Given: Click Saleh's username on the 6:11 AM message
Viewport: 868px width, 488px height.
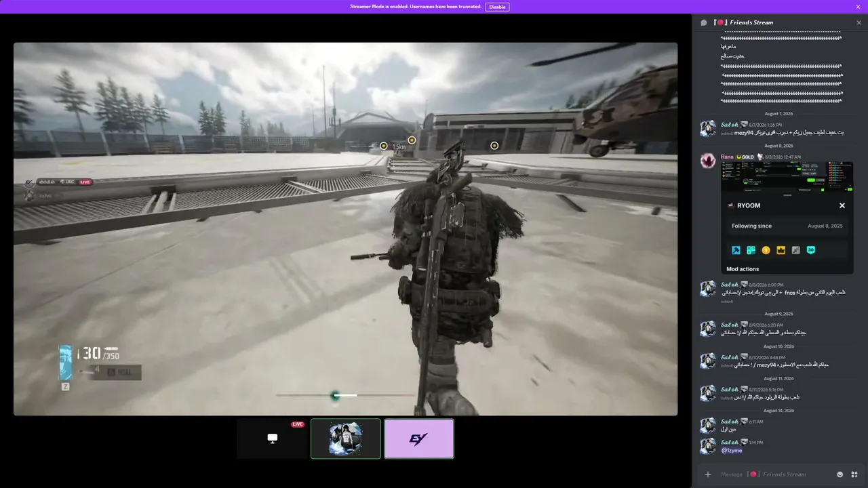Looking at the screenshot, I should pyautogui.click(x=729, y=422).
